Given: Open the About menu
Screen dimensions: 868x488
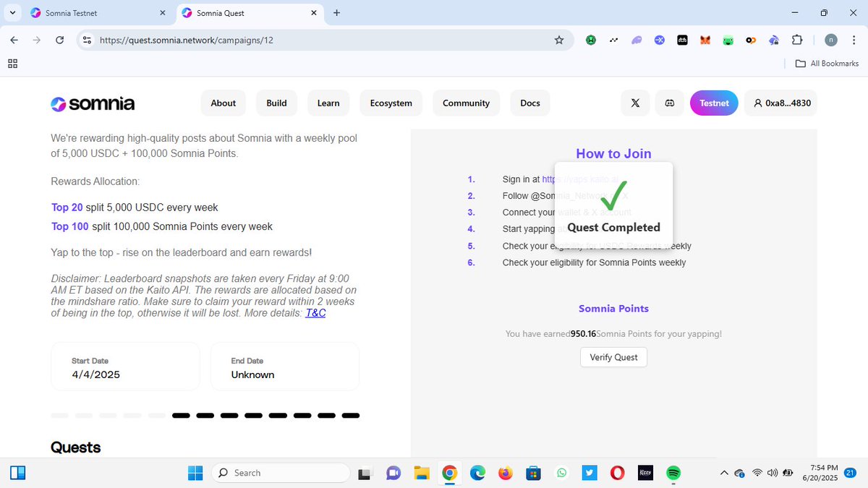Looking at the screenshot, I should coord(224,103).
